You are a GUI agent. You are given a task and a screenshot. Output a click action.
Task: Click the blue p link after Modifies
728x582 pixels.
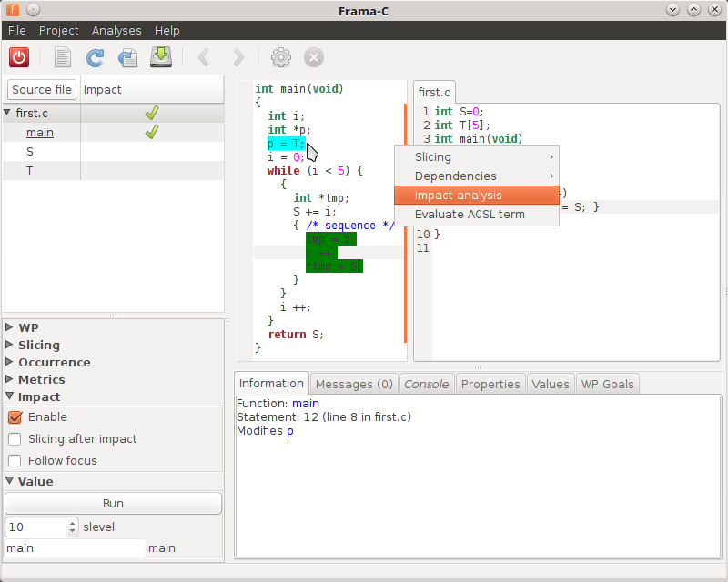pos(289,431)
